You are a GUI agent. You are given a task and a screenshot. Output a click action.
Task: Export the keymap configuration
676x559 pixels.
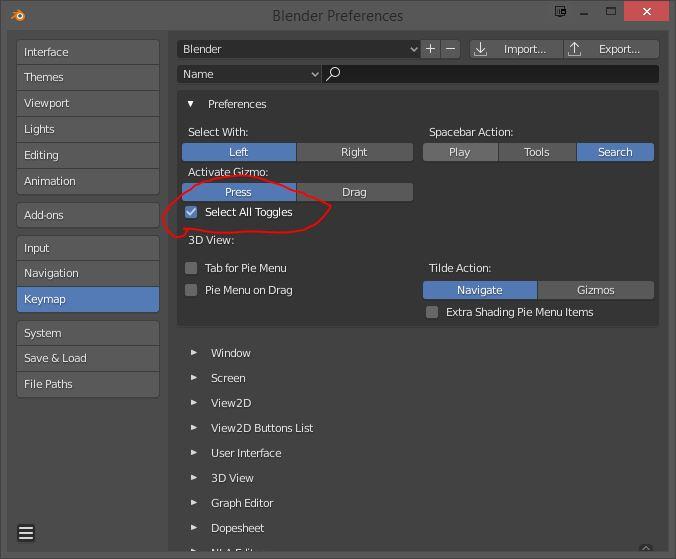pyautogui.click(x=611, y=49)
